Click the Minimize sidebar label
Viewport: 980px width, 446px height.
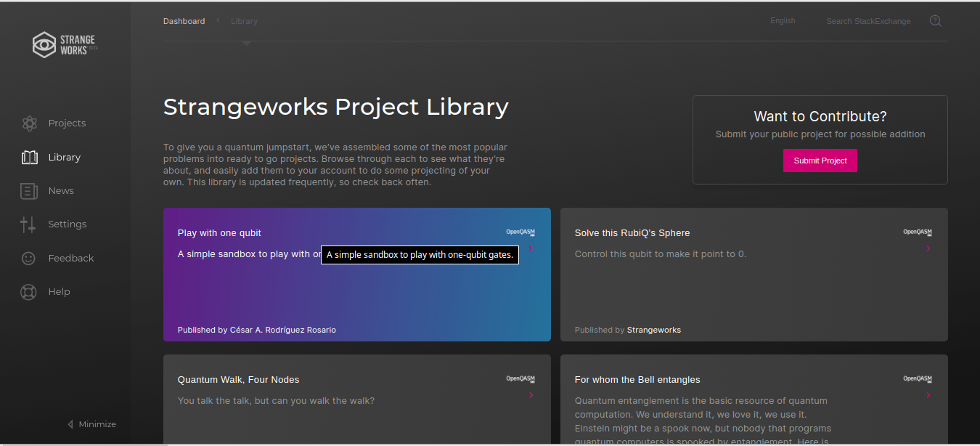(97, 424)
